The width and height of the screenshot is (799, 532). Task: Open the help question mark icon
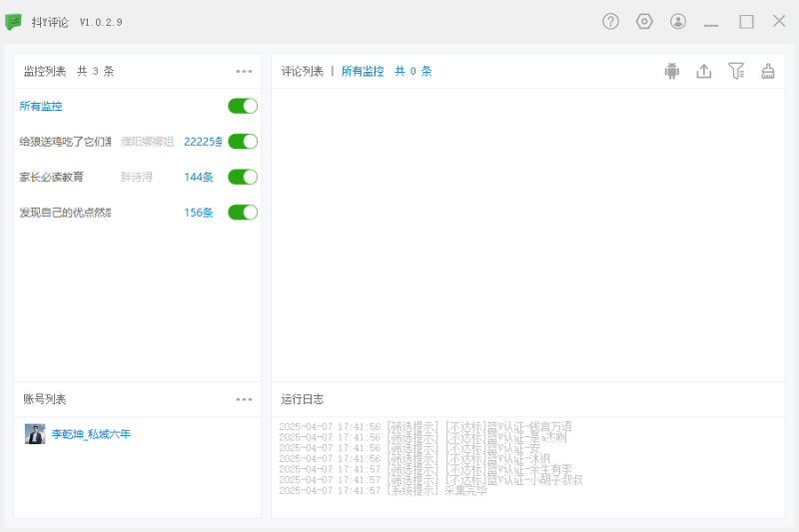[610, 21]
